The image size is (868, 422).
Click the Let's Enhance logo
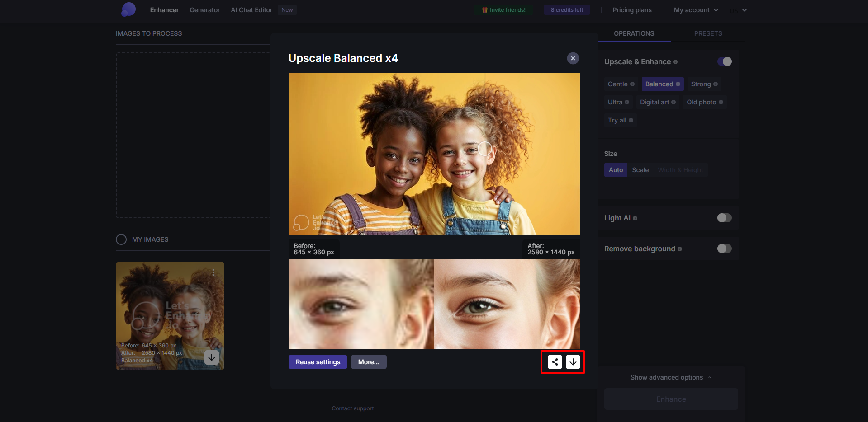click(x=128, y=9)
